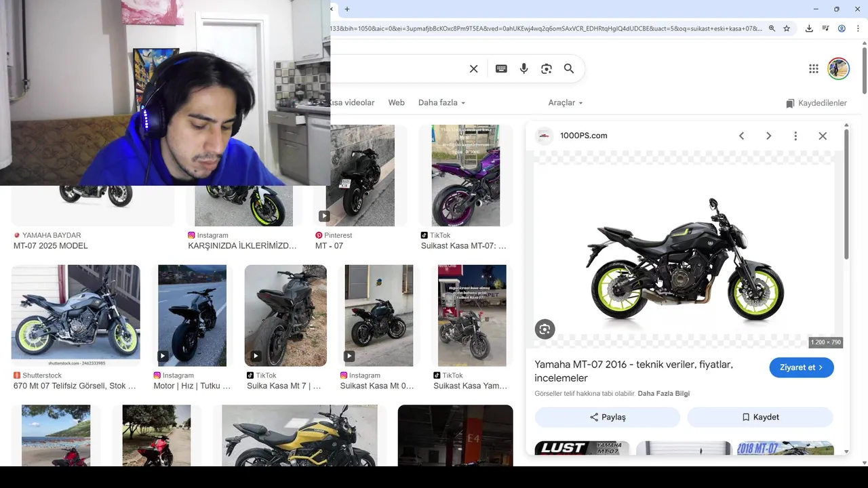868x488 pixels.
Task: Open a new browser tab
Action: [347, 9]
